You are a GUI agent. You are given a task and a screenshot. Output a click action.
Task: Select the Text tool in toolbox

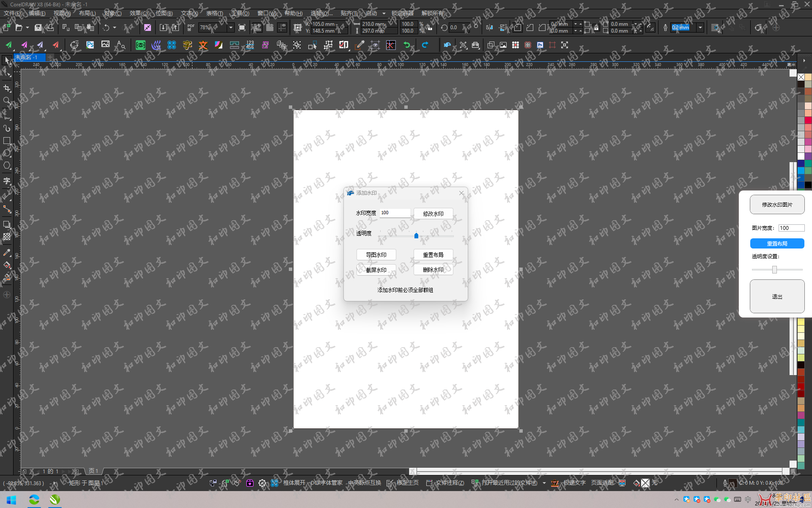pyautogui.click(x=7, y=181)
